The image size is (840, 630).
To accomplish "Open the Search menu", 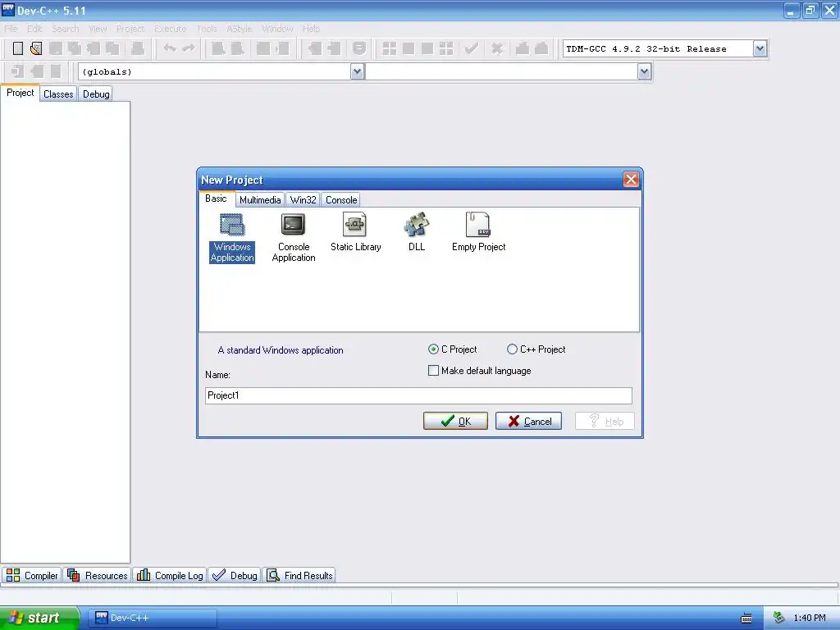I will (x=65, y=29).
